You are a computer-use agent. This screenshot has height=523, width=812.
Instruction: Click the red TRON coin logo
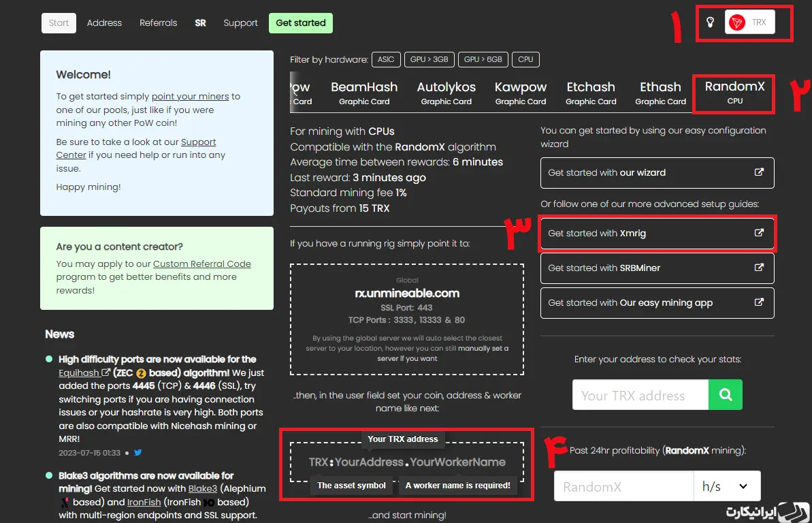click(x=737, y=22)
